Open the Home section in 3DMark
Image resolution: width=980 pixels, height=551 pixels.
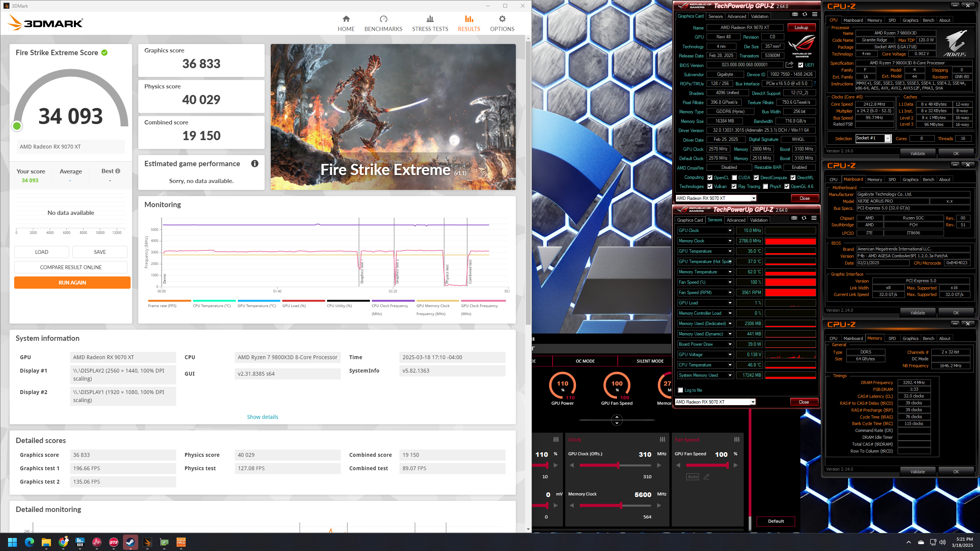346,23
